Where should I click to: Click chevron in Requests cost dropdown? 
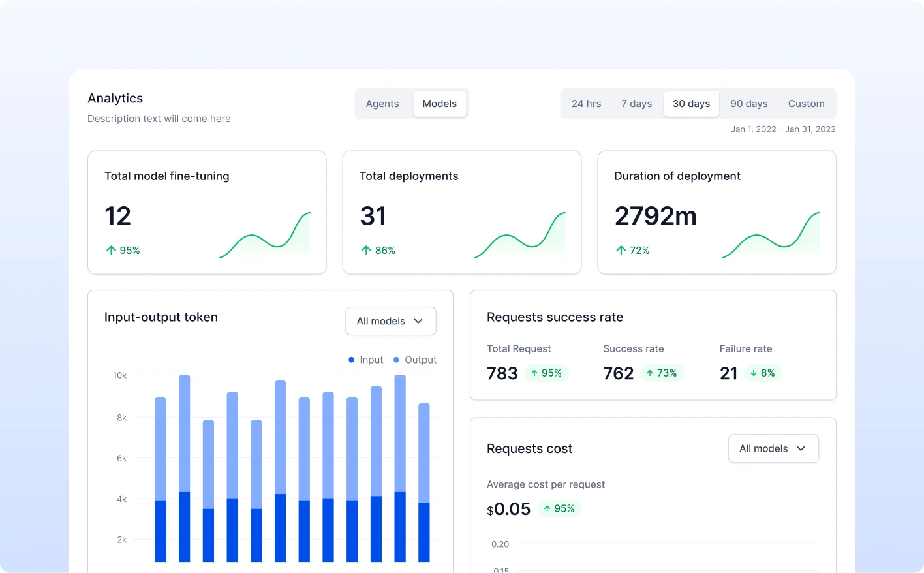[x=801, y=448]
